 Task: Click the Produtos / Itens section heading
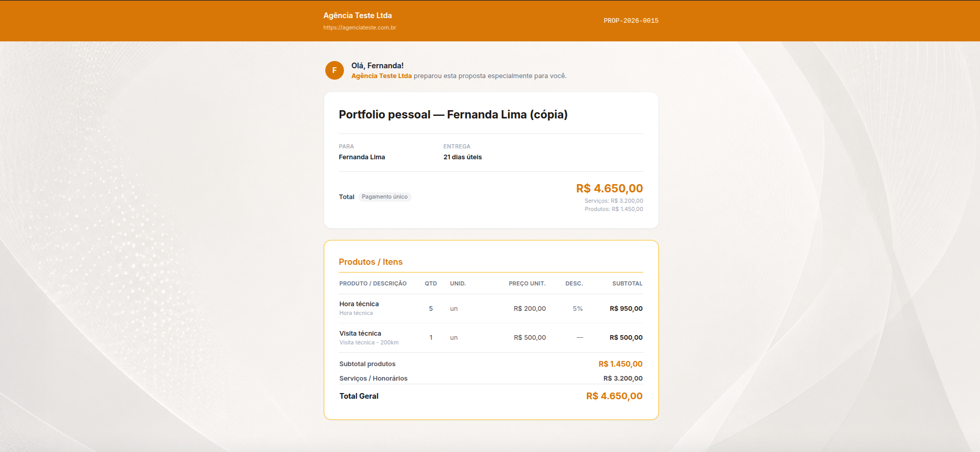coord(370,262)
